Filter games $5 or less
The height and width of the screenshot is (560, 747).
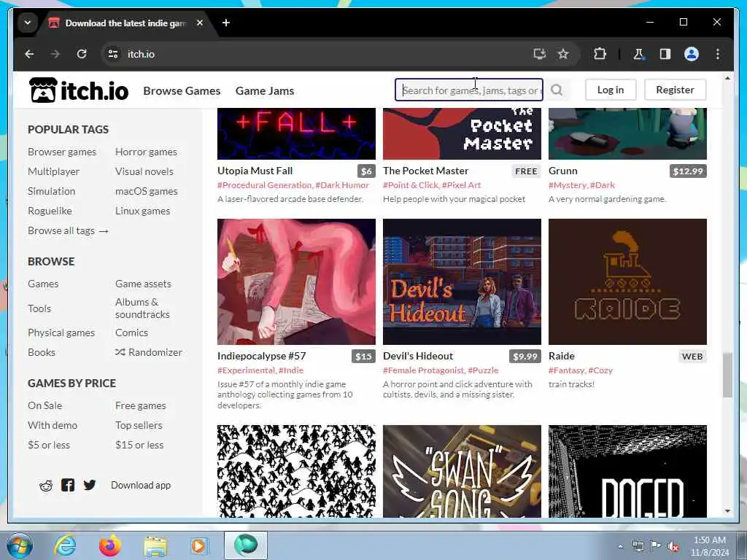pyautogui.click(x=49, y=445)
